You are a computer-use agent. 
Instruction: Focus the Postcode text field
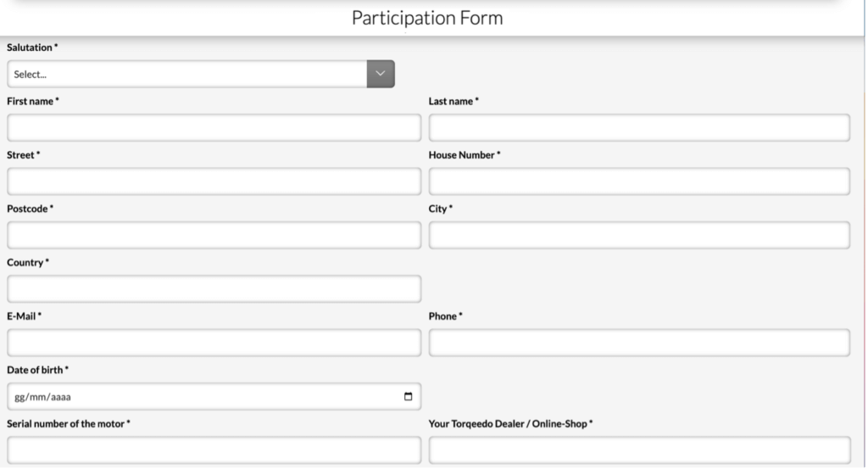(214, 235)
